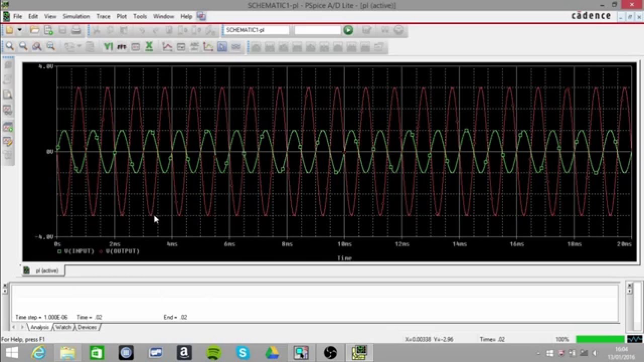
Task: Click the Evaluate Measurement icon
Action: (181, 47)
